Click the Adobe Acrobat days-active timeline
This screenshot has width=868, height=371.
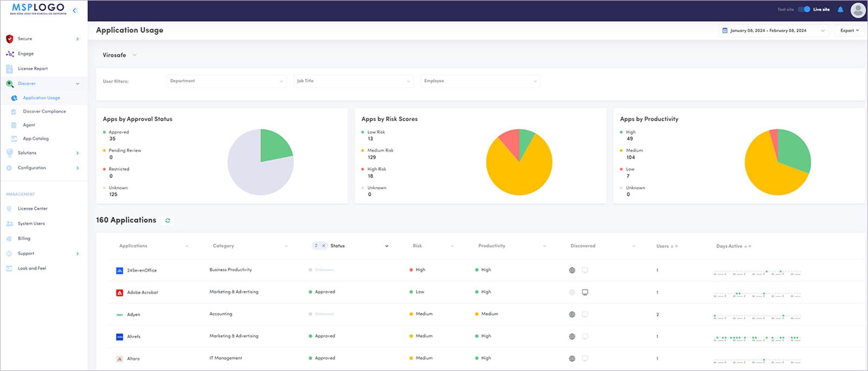(x=757, y=294)
